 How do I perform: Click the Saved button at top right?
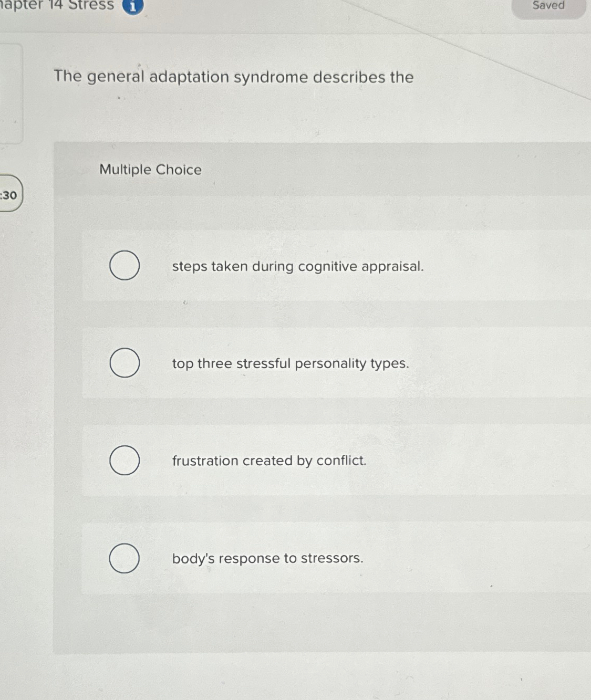548,6
